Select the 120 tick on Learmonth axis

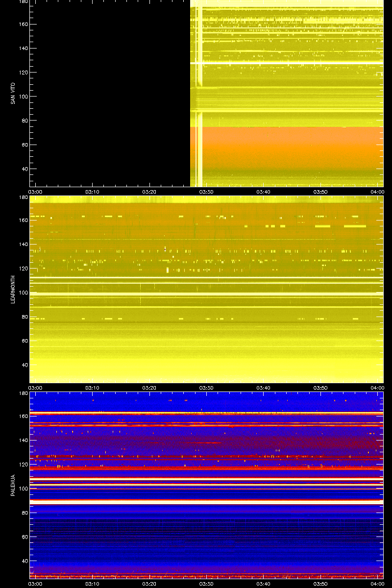23,269
